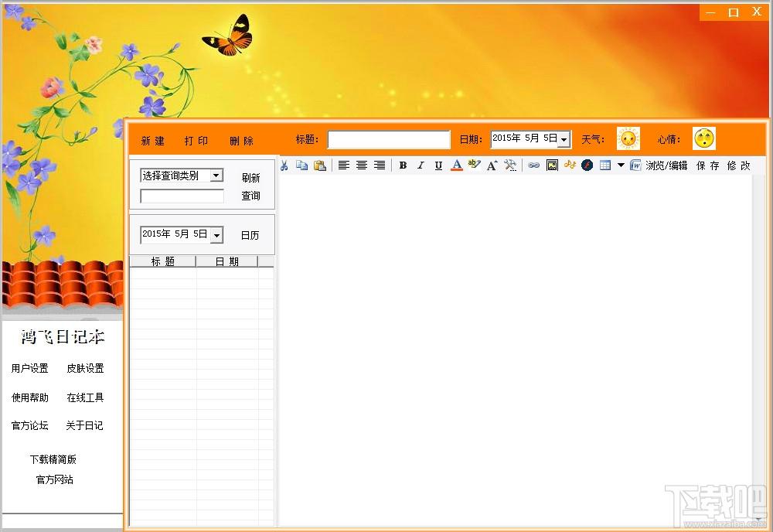This screenshot has height=532, width=773.
Task: Click 下载精简版 download link
Action: pyautogui.click(x=53, y=459)
